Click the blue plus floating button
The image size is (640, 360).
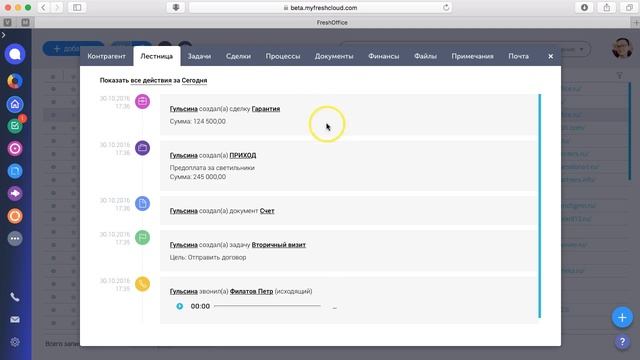pos(622,317)
